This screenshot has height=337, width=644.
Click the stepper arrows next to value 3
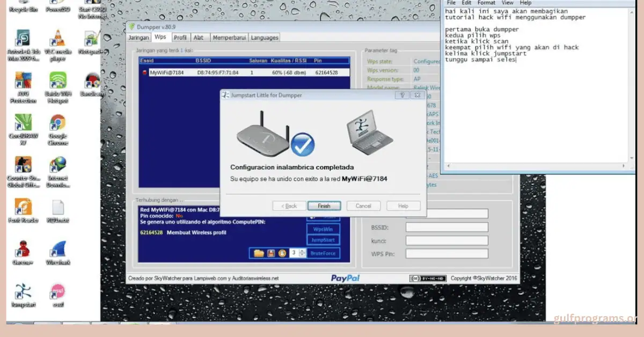(302, 253)
